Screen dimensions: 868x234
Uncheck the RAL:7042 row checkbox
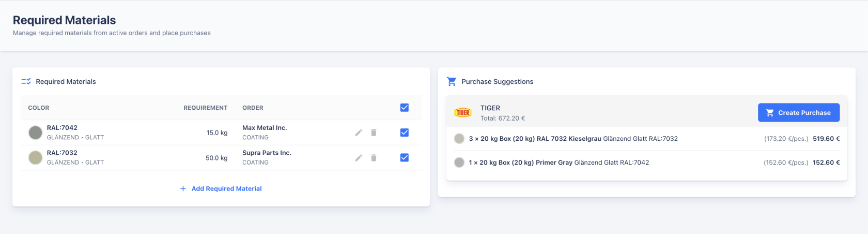[x=405, y=133]
